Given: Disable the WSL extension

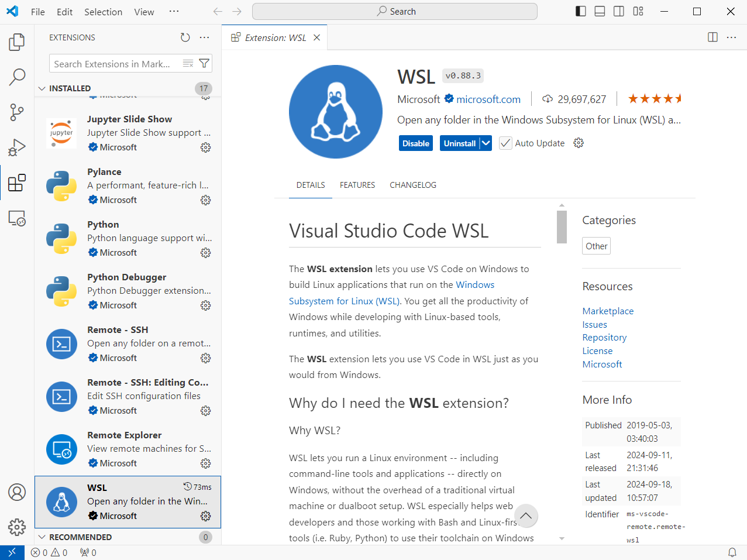Looking at the screenshot, I should pos(416,143).
